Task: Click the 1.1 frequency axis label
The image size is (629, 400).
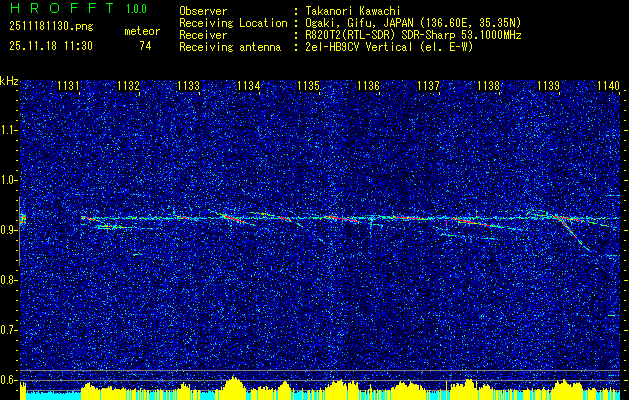Action: click(x=9, y=129)
